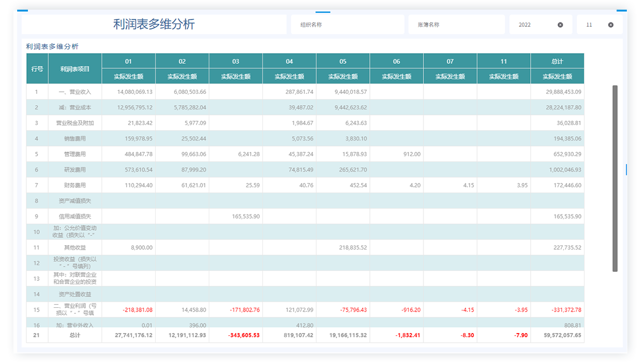Screen dimensions: 644x362
Task: Select the 财务费用 row label
Action: (x=75, y=186)
